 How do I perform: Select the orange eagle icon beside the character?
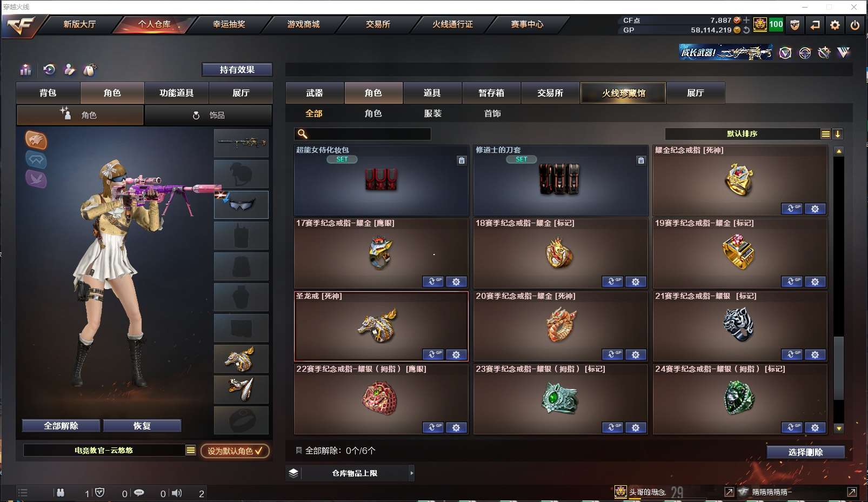click(x=36, y=140)
